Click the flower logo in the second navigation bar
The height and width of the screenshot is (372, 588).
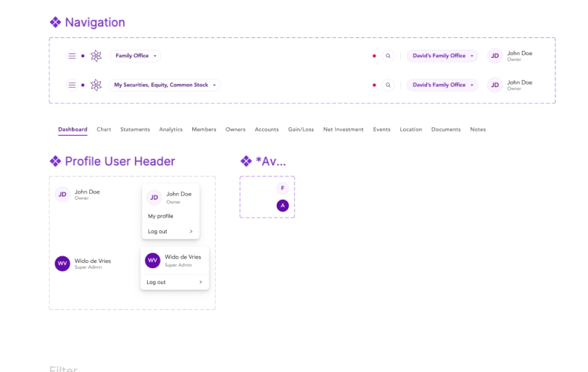(x=96, y=85)
